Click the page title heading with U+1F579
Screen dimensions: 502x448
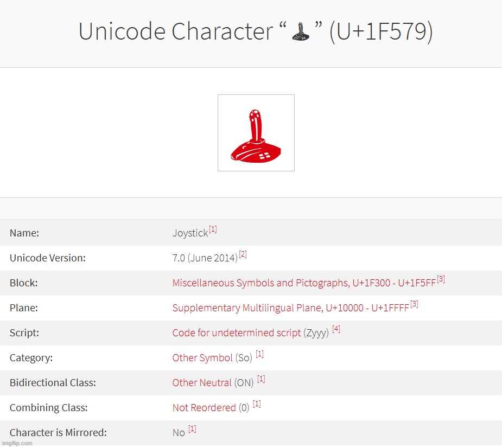coord(256,33)
